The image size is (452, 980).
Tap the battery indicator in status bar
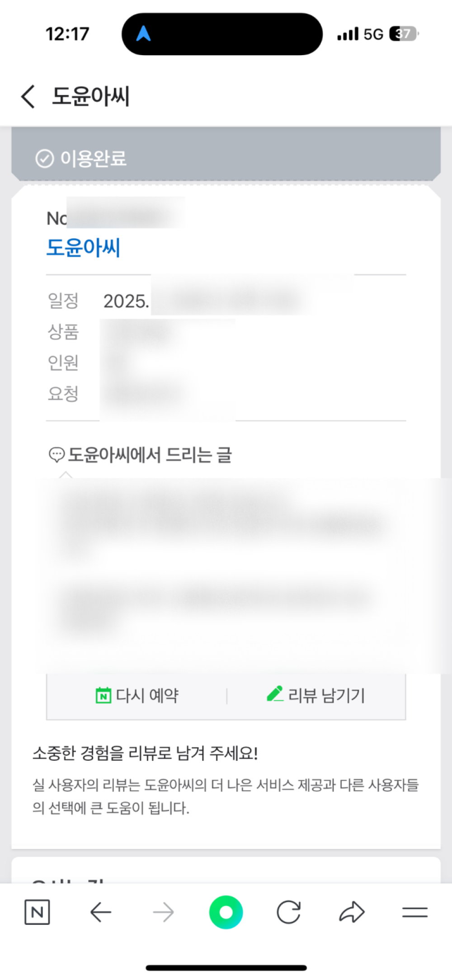point(404,34)
